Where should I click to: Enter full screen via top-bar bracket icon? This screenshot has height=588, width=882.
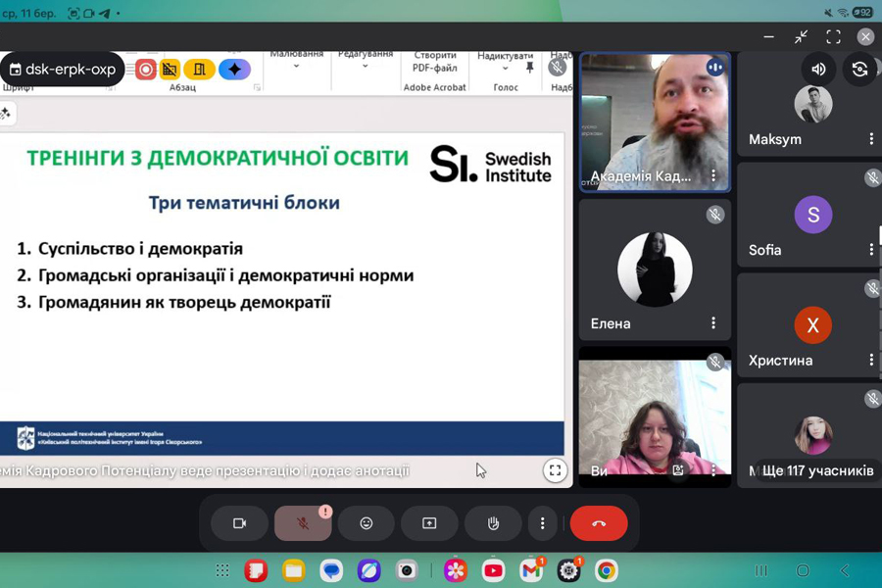(834, 37)
